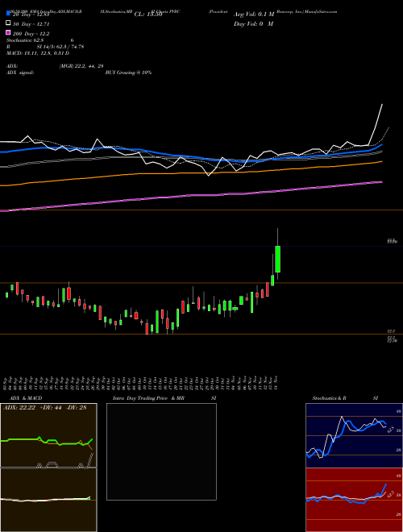Select the '50 Day - 12.71' legend text

(x=31, y=24)
